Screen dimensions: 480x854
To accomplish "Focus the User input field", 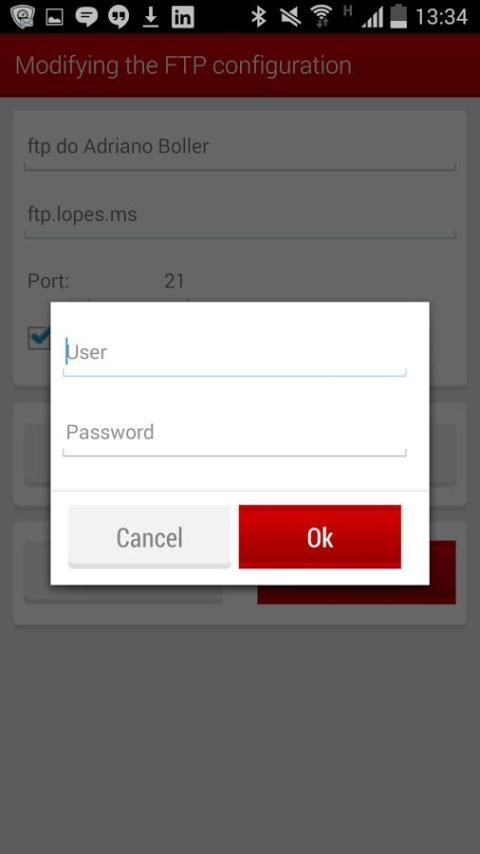I will [x=234, y=353].
